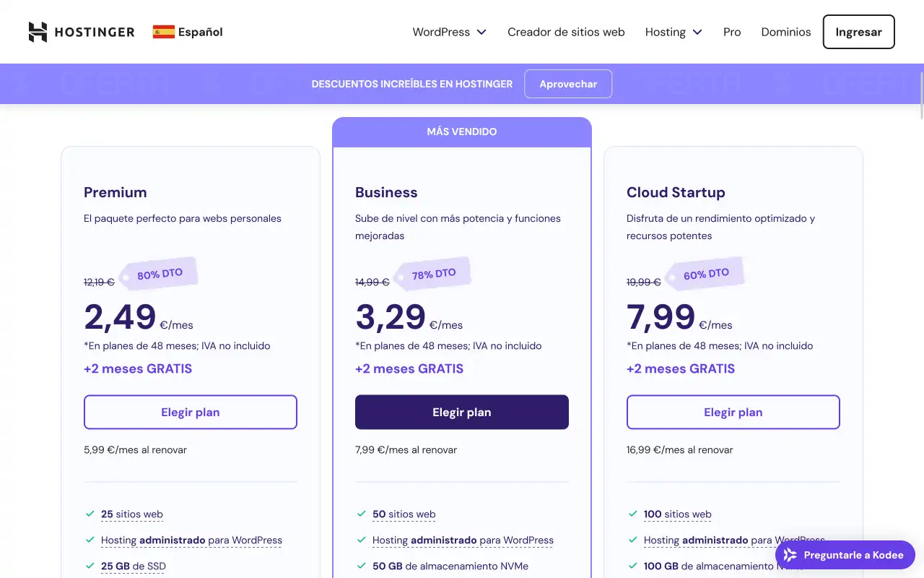Click checkmark icon beside Premium 25 sitios web
Screen dimensions: 924x578
pos(90,514)
